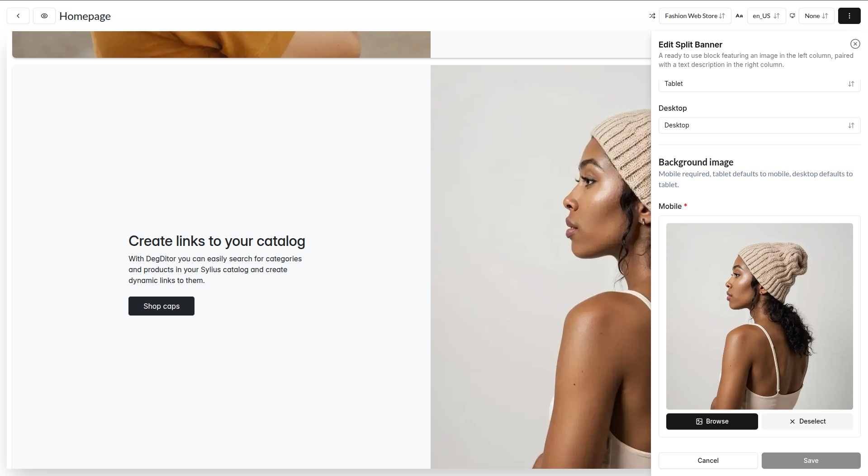Click the 'A ready to use block' panel description
868x476 pixels.
point(756,60)
